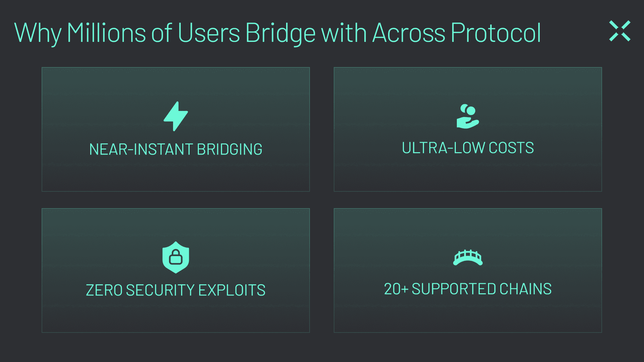
Task: Click the word "Users" in the title
Action: 209,33
